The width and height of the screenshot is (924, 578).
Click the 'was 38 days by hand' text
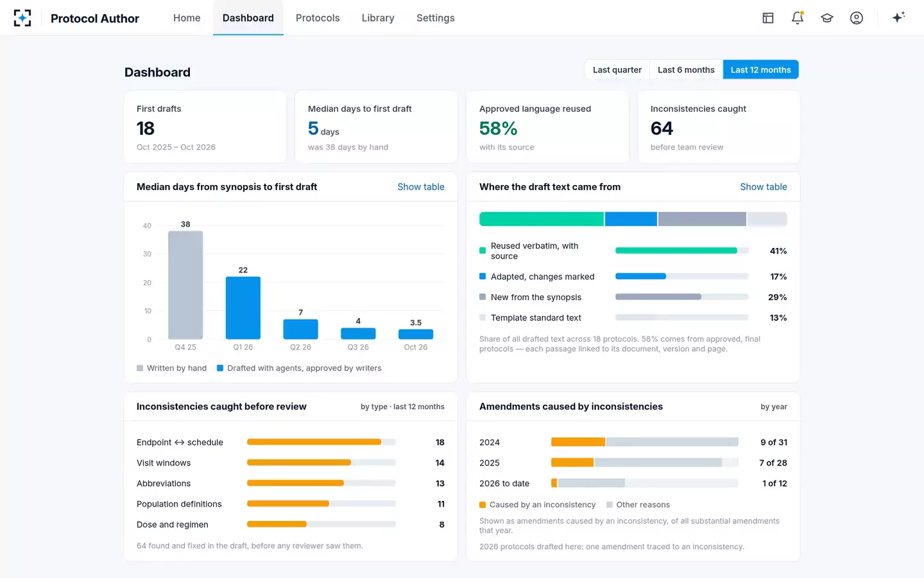click(348, 147)
